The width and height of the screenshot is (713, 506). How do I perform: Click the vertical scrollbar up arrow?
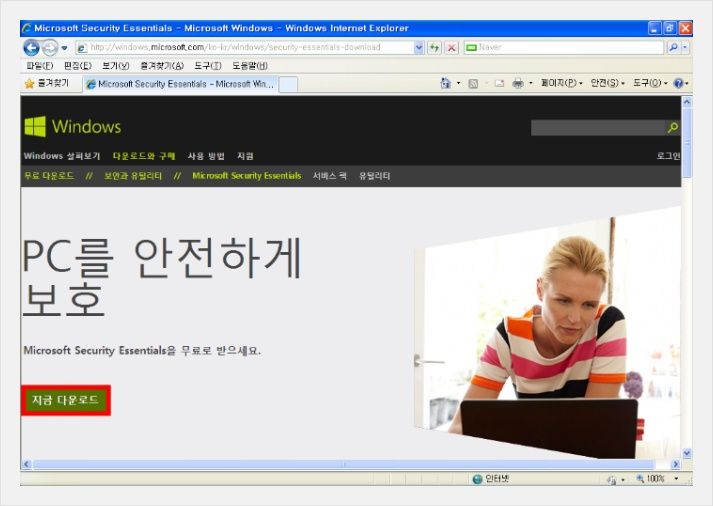click(687, 102)
